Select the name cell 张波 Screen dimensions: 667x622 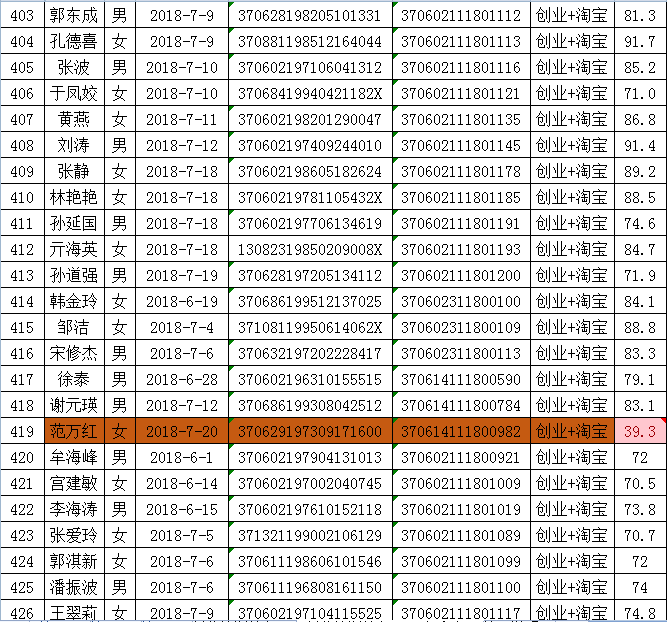[x=74, y=68]
